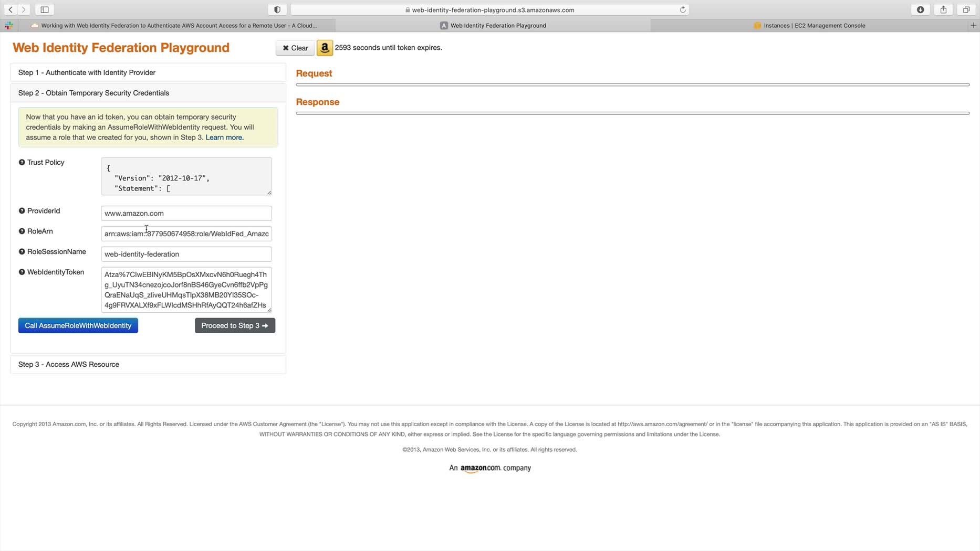The image size is (980, 551).
Task: Focus the RoleArn field
Action: pyautogui.click(x=186, y=234)
